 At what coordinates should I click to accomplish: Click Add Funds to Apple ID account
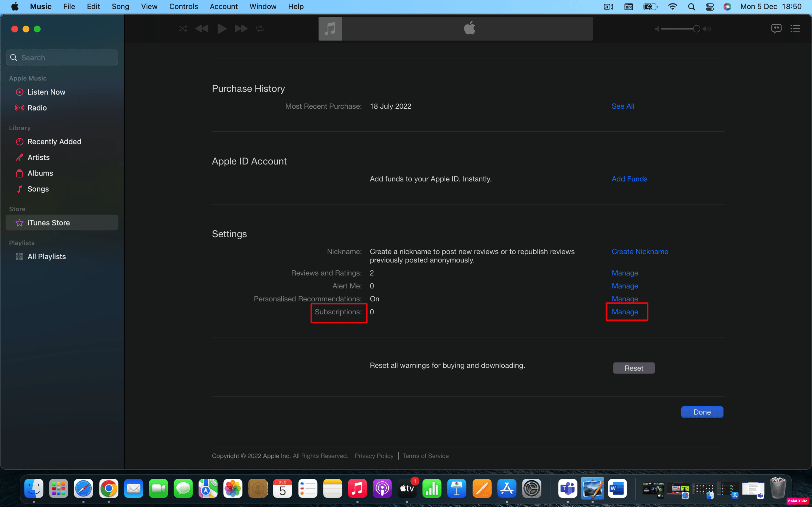[630, 179]
